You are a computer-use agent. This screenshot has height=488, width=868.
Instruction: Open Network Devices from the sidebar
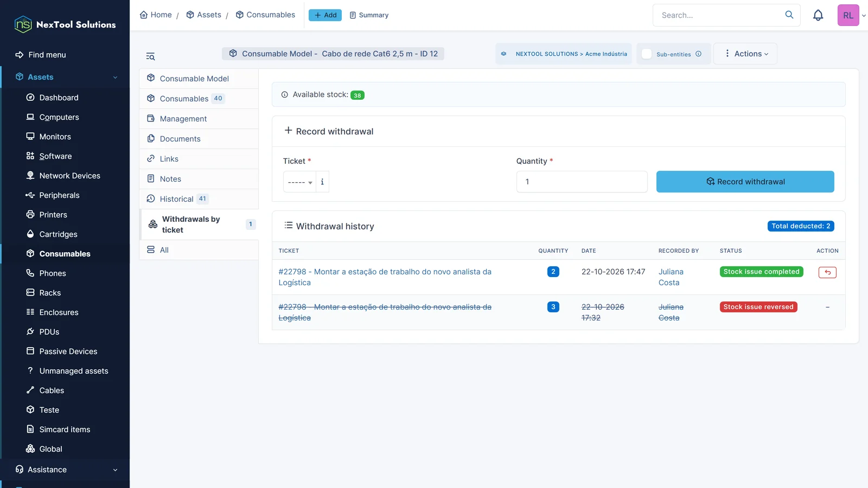click(69, 176)
